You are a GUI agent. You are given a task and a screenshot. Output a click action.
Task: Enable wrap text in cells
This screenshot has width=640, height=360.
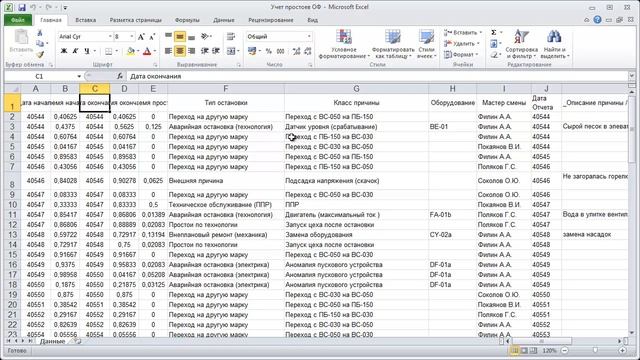(231, 37)
